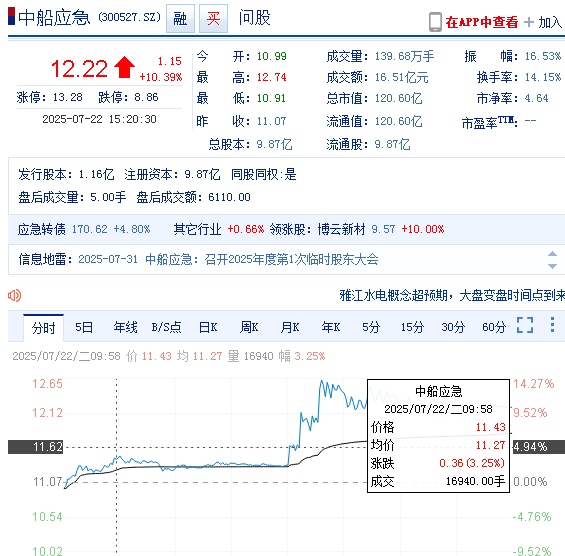Screen dimensions: 565x556
Task: Open 在APP中查看 link
Action: click(x=481, y=22)
